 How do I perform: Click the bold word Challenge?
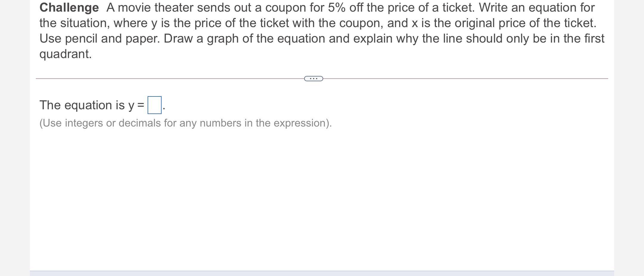click(x=69, y=8)
